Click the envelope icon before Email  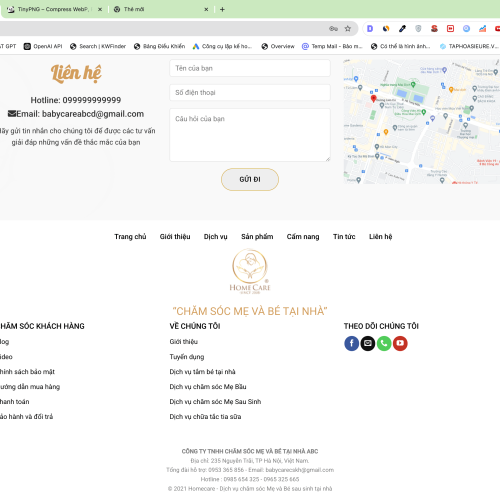tap(12, 114)
